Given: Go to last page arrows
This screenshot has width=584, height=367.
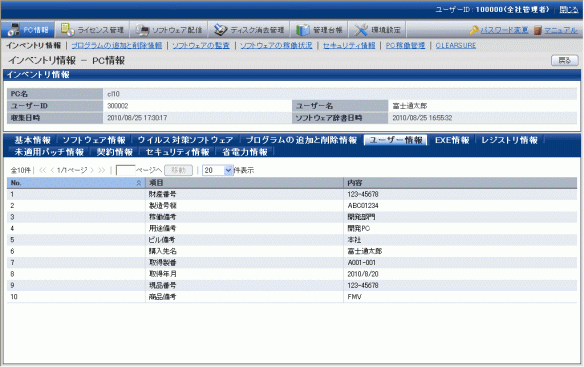Looking at the screenshot, I should (101, 170).
